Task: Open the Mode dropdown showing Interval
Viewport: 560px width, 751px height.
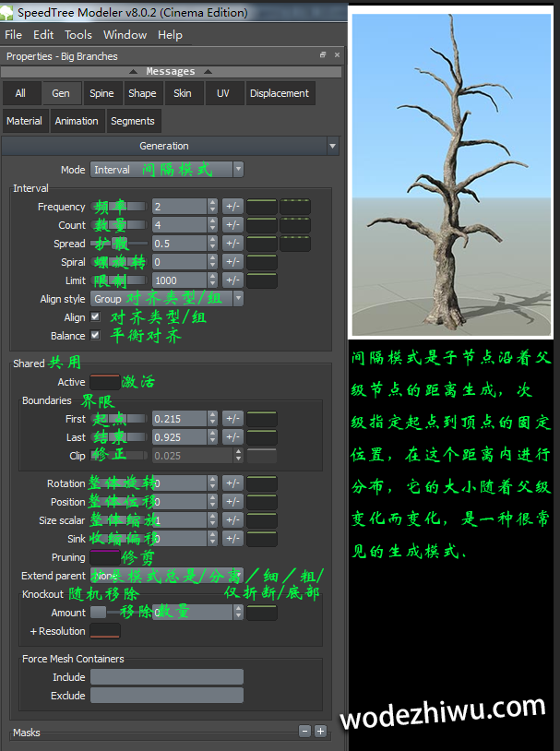Action: pos(167,170)
